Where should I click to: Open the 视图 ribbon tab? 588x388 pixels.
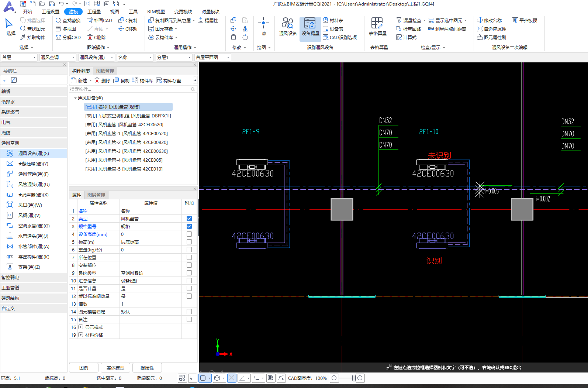coord(115,11)
